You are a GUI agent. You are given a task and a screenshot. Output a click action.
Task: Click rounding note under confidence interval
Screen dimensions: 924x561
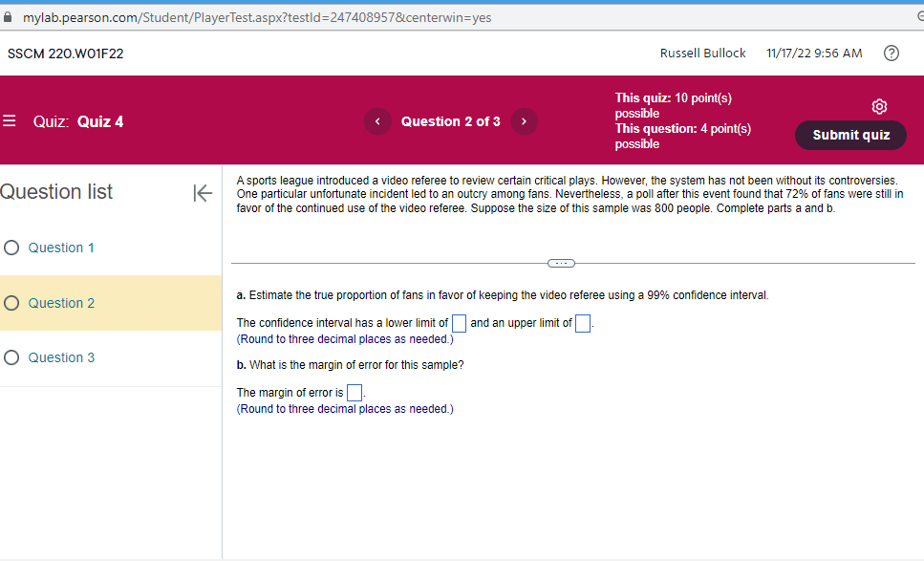click(x=345, y=339)
